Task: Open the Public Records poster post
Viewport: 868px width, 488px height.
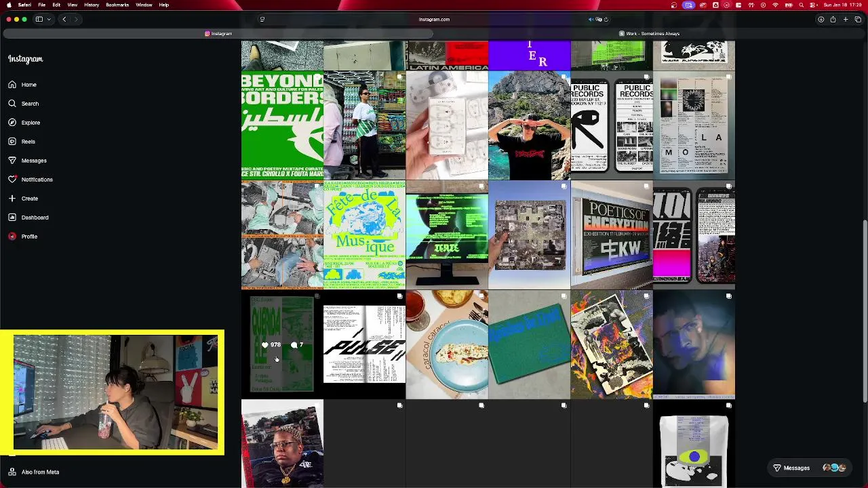Action: (x=612, y=125)
